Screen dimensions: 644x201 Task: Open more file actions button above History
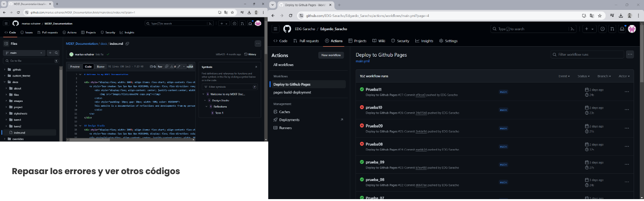(x=258, y=43)
